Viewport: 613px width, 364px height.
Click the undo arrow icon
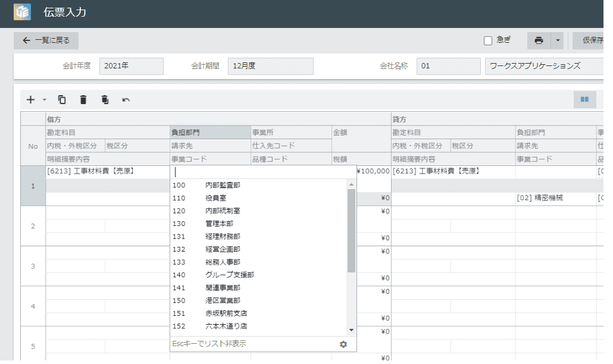(x=125, y=99)
